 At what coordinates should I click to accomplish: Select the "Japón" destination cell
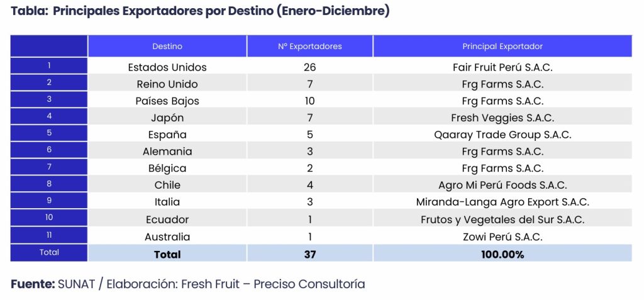pos(167,118)
